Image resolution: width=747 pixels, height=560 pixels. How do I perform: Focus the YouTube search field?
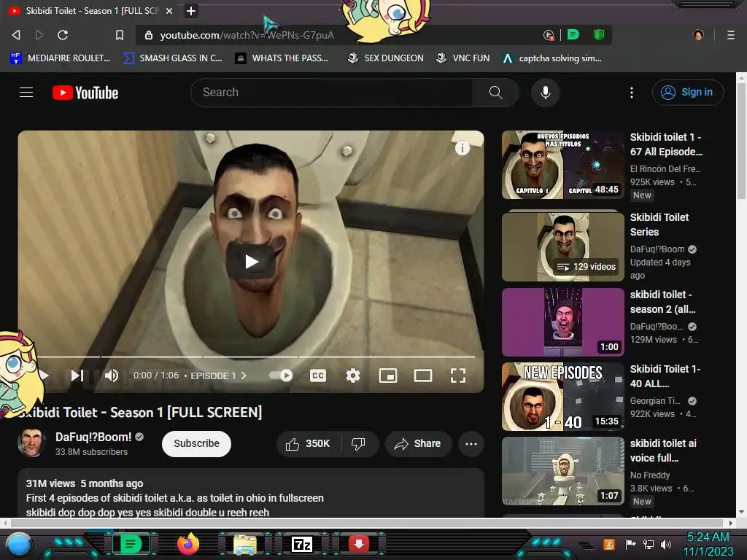[x=332, y=93]
